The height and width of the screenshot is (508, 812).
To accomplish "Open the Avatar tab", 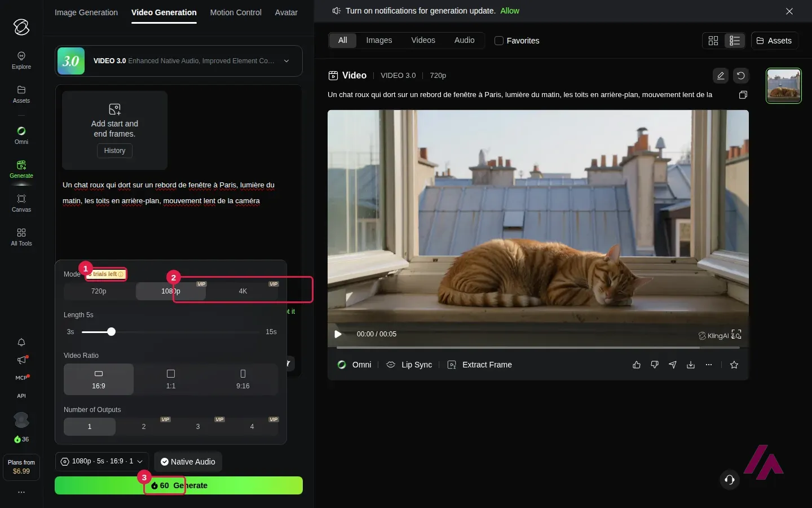I will tap(286, 12).
